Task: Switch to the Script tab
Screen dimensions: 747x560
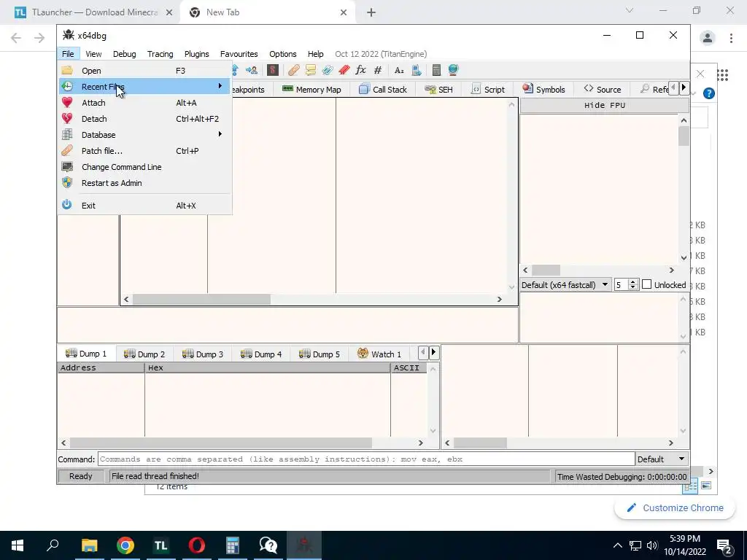Action: coord(488,90)
